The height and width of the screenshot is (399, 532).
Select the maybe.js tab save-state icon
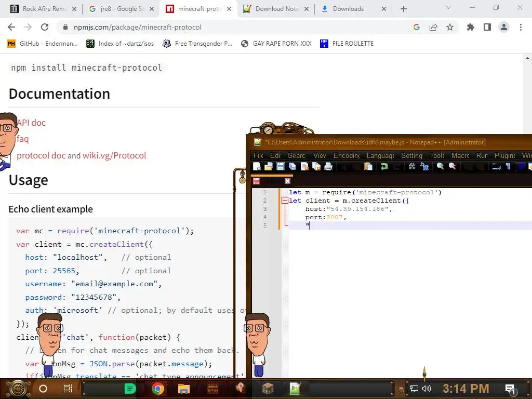point(256,181)
